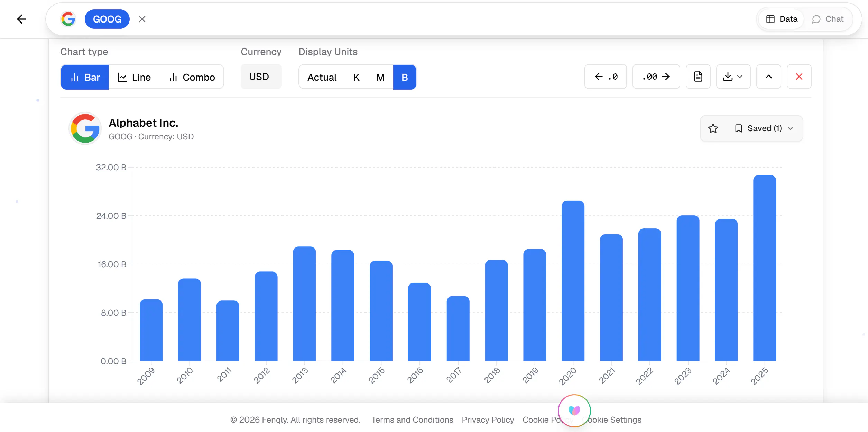Open Cookie Settings link

pos(612,420)
